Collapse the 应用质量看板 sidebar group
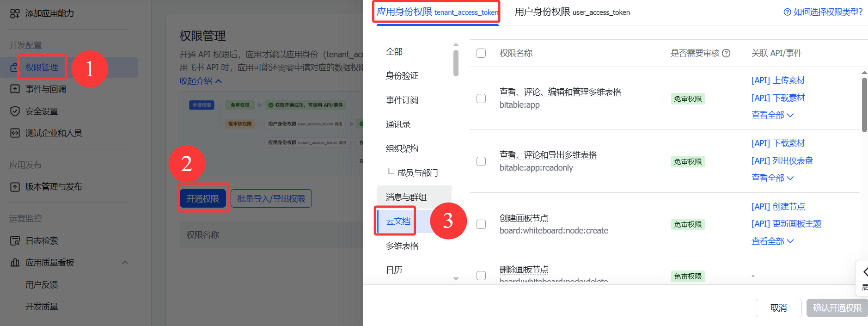The height and width of the screenshot is (326, 868). [x=125, y=263]
